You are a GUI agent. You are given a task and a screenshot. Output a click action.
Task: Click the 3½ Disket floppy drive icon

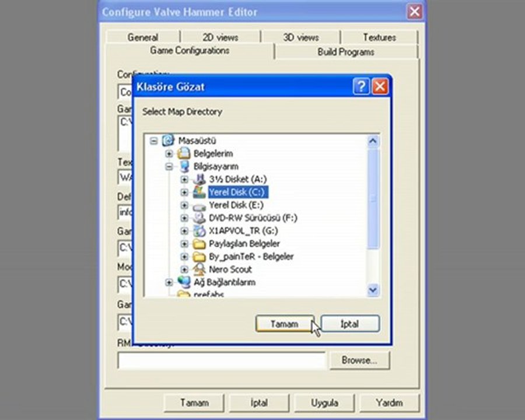click(199, 179)
